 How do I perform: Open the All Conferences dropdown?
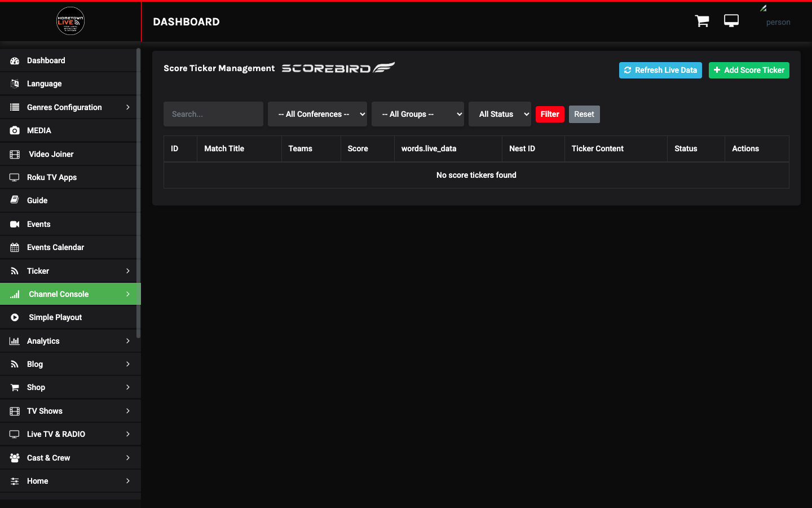coord(317,114)
